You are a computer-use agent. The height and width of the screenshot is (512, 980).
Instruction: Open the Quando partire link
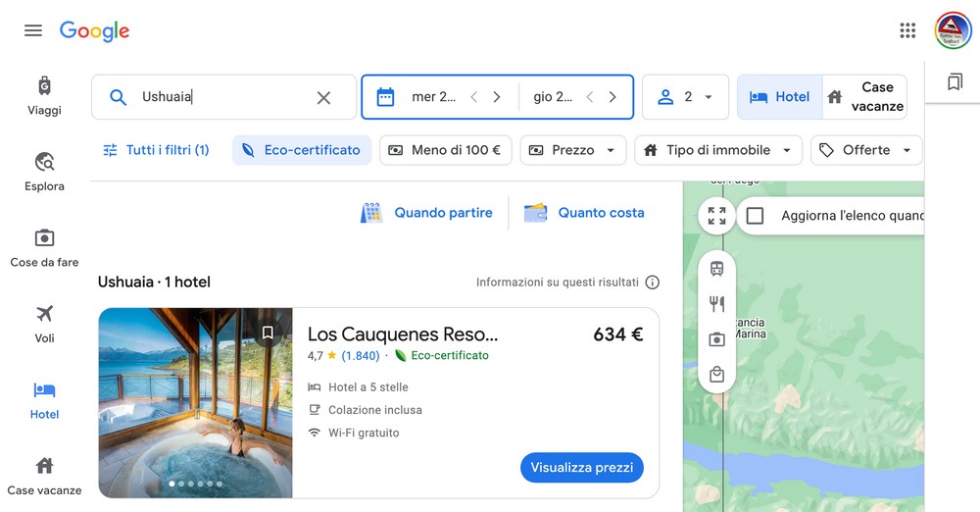pos(427,213)
